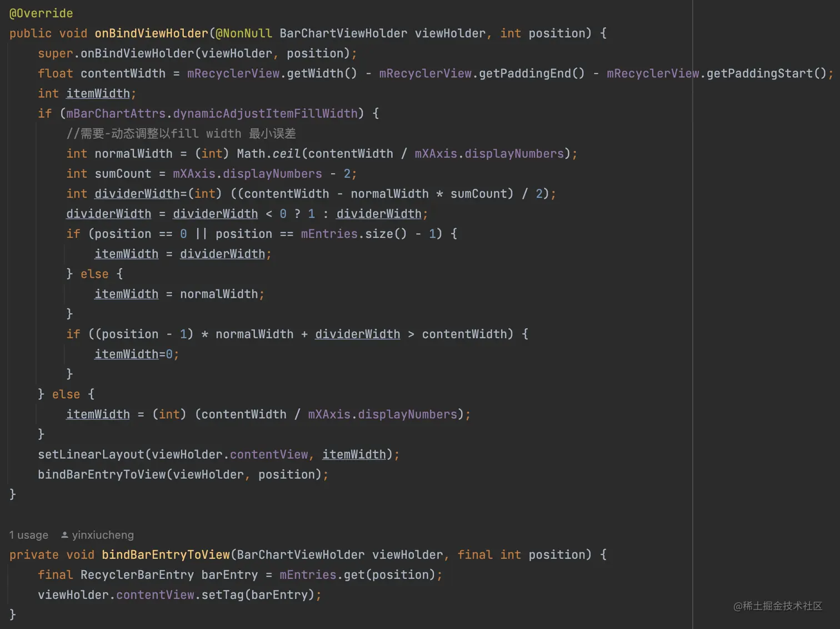Click the '1 usage' inlay hint
Screen dimensions: 840x629
pos(29,535)
